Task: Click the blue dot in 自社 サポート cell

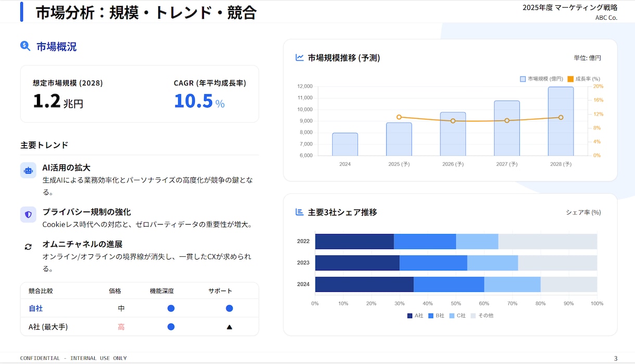Action: coord(229,308)
